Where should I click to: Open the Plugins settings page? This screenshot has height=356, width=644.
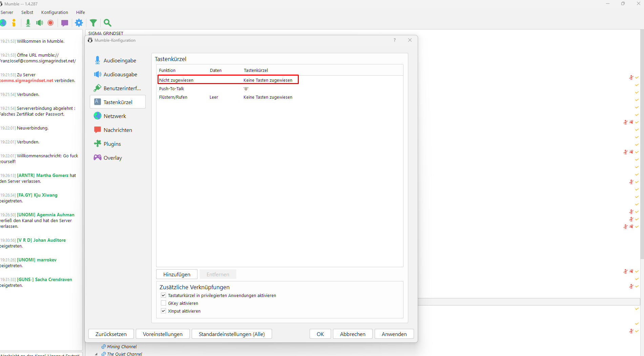point(118,144)
